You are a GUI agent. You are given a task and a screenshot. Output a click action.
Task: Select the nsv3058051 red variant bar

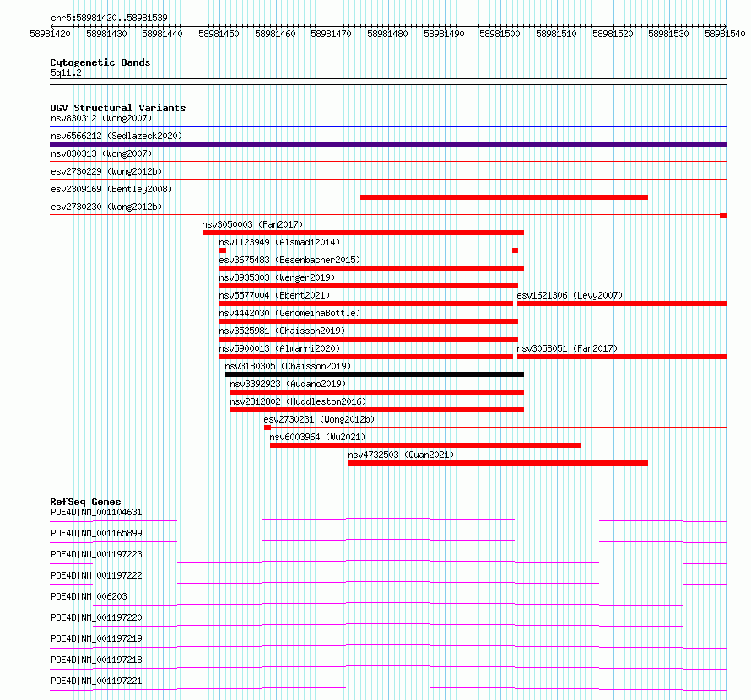pyautogui.click(x=622, y=357)
